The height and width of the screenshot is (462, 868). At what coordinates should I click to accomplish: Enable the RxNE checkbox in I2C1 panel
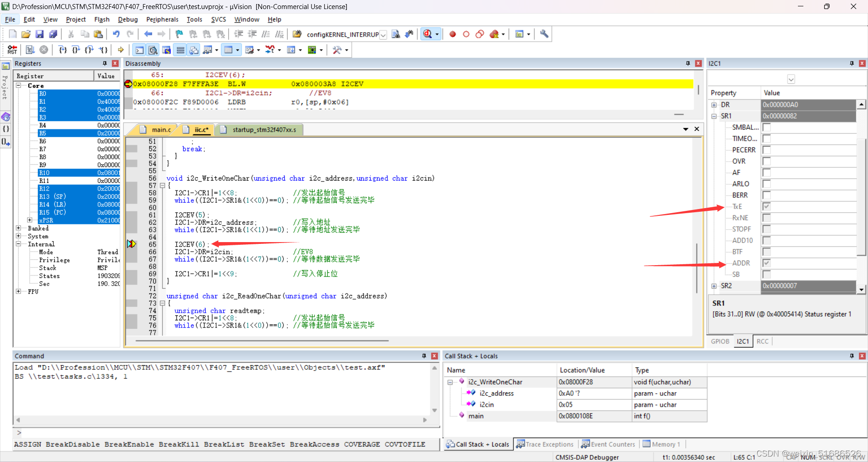(x=767, y=218)
